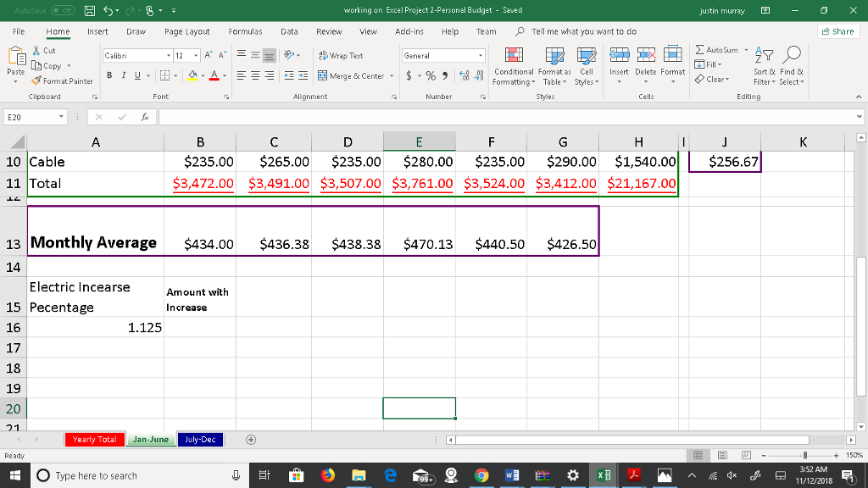Screen dimensions: 868x488
Task: Open the File menu tab
Action: (x=19, y=31)
